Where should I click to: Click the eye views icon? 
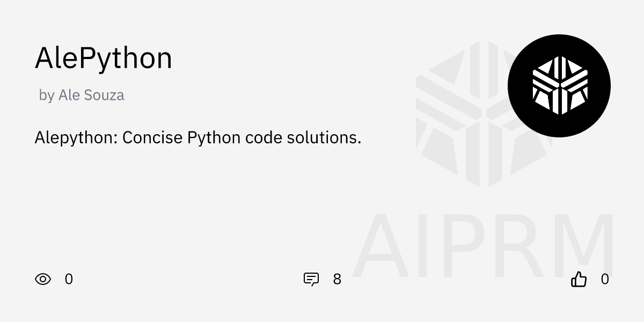click(x=43, y=279)
